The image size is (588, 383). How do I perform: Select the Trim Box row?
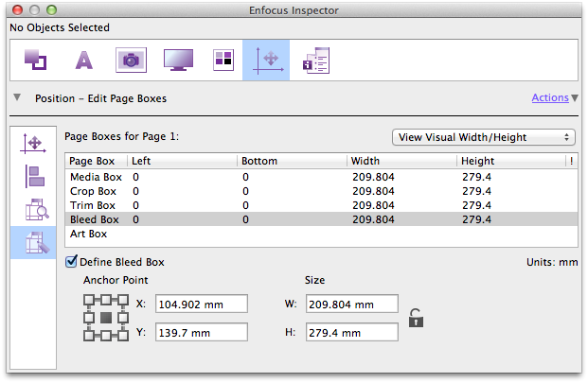(321, 205)
